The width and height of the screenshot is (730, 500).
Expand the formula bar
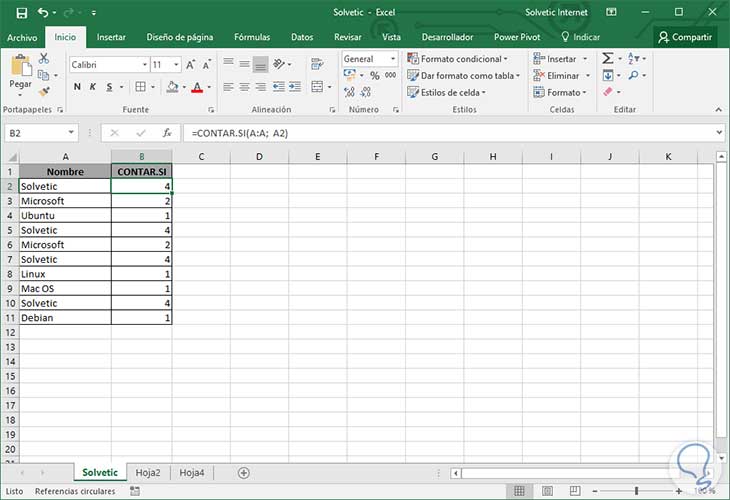point(719,133)
